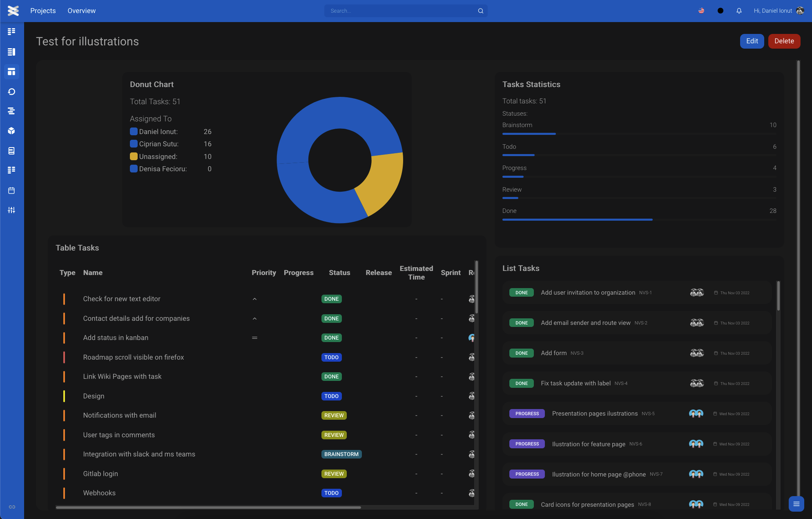Open the settings sliders sidebar icon
Viewport: 812px width, 519px height.
[11, 210]
